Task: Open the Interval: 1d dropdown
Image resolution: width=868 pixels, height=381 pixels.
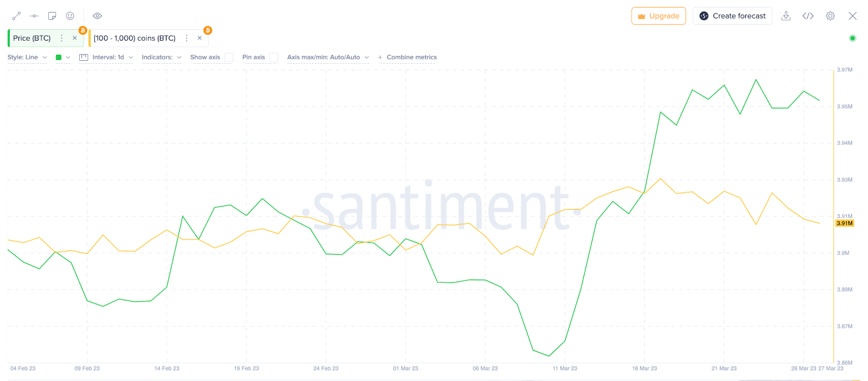Action: [113, 57]
